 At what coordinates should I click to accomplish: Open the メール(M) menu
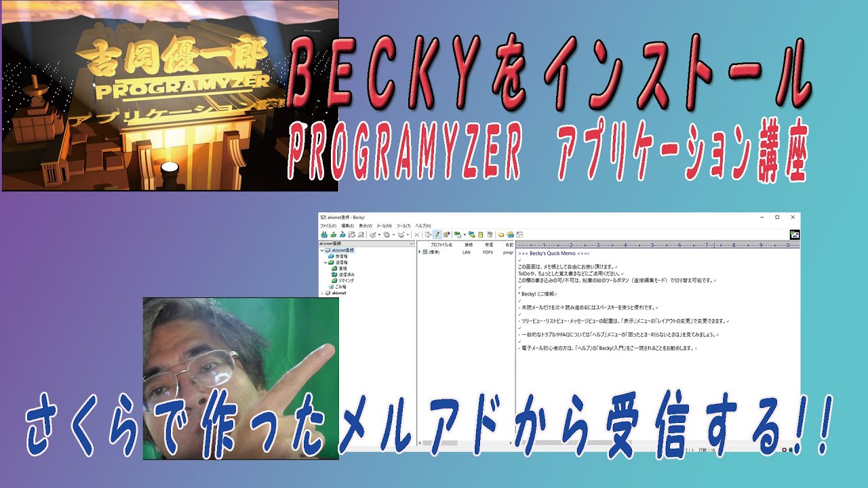(x=384, y=226)
